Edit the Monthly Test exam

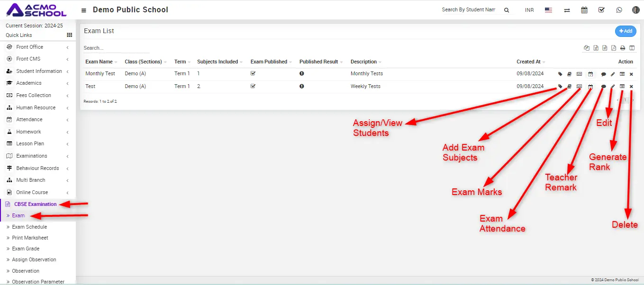point(613,74)
